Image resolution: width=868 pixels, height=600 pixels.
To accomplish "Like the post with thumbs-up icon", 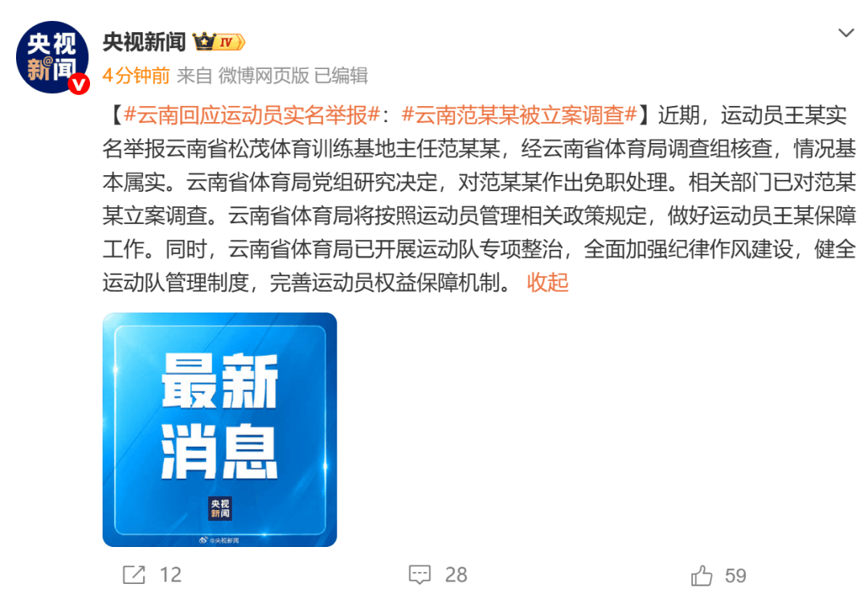I will [x=702, y=576].
